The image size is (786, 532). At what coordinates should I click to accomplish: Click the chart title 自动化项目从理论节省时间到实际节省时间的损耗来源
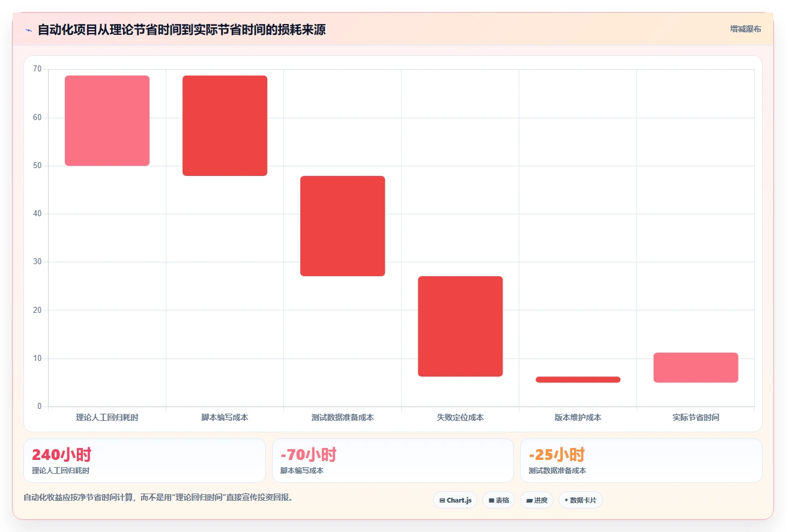(182, 29)
